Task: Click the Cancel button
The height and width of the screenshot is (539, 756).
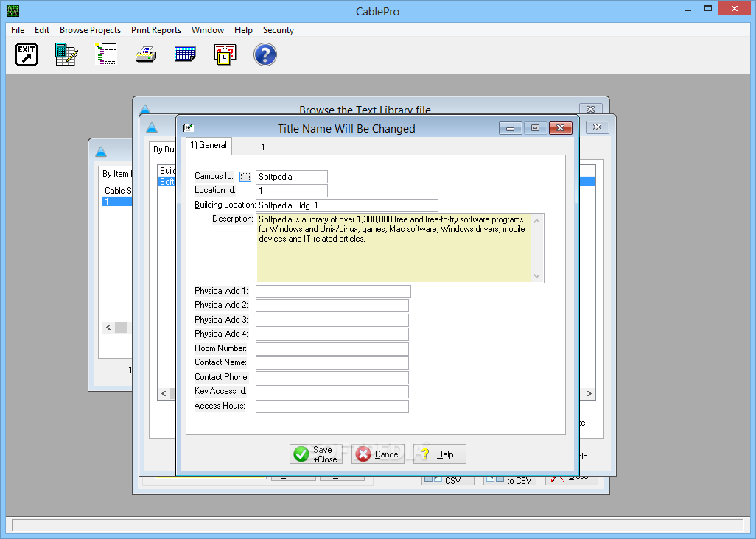Action: (x=377, y=454)
